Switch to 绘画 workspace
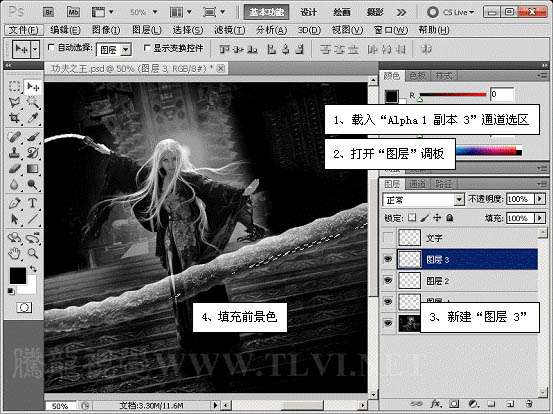 coord(342,12)
